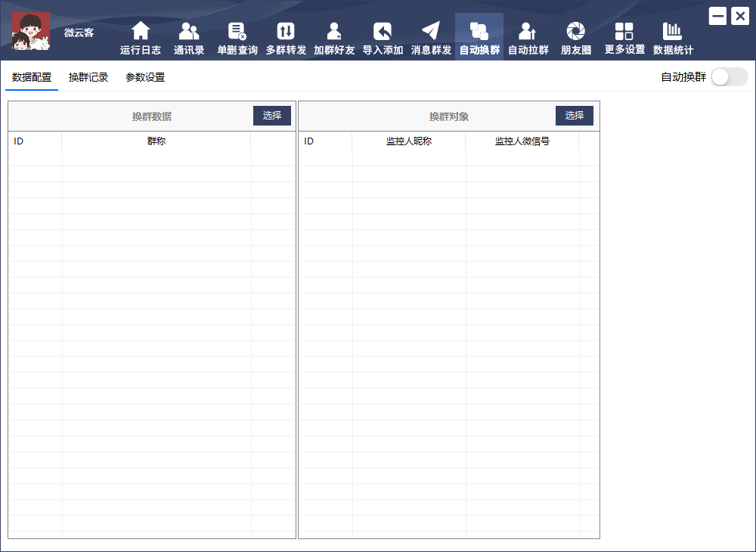
Task: Toggle the 自动换群 switch
Action: pyautogui.click(x=729, y=77)
